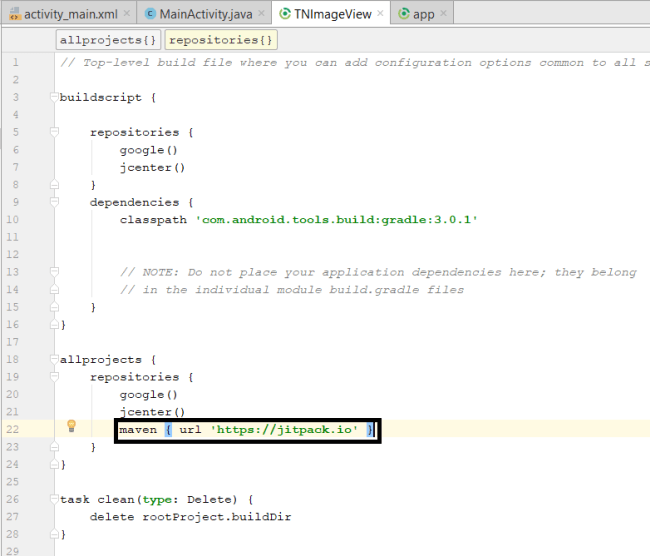This screenshot has width=650, height=556.
Task: Click jcenter() on line 21
Action: [152, 412]
